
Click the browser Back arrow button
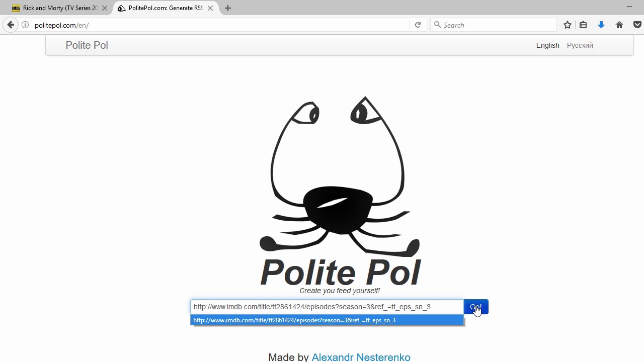(11, 25)
